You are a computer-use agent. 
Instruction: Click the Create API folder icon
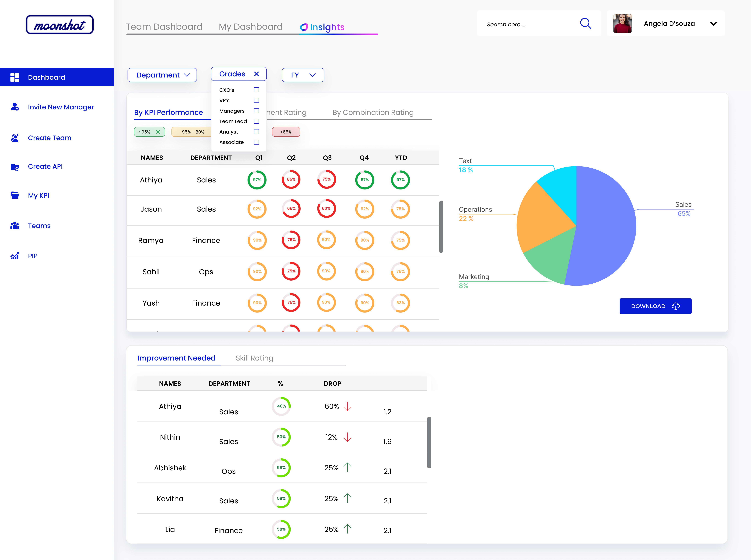coord(15,167)
